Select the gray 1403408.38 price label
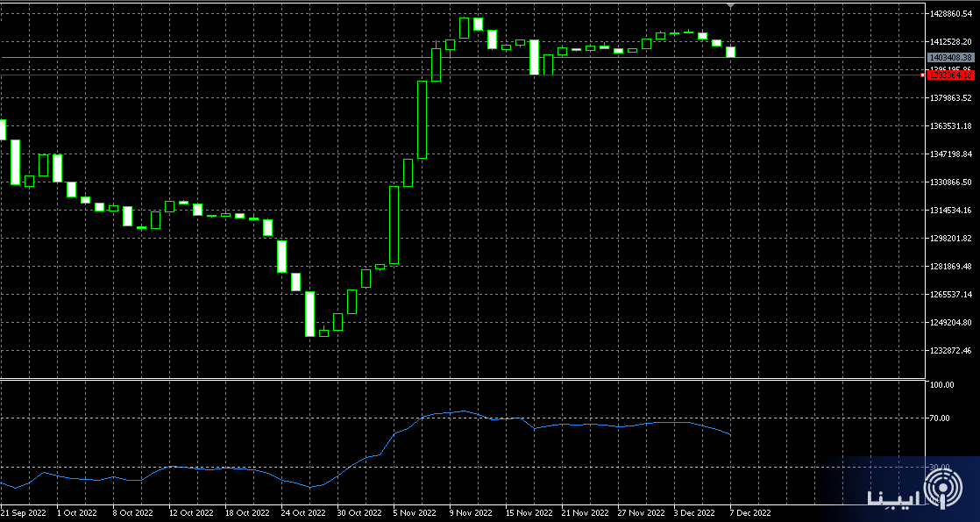The width and height of the screenshot is (980, 522). pos(951,57)
